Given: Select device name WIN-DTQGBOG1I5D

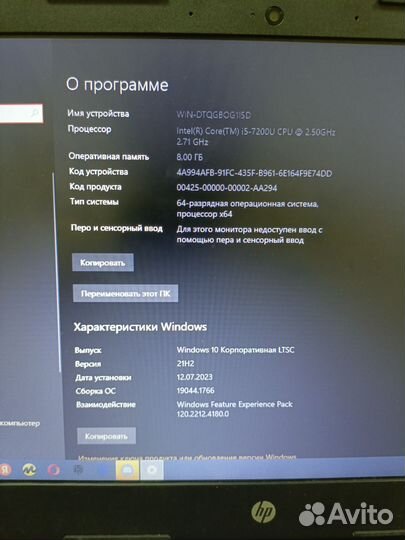Looking at the screenshot, I should pyautogui.click(x=214, y=115).
